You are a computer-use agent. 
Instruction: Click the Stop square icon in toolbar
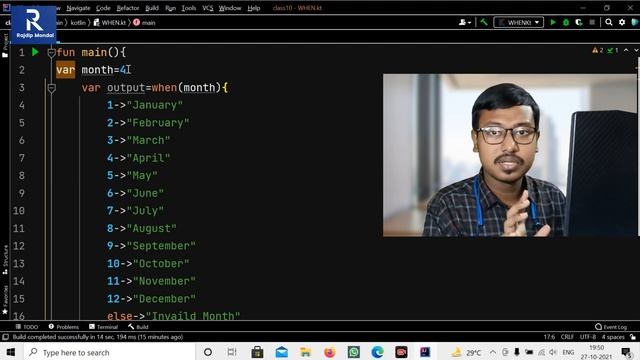(592, 22)
